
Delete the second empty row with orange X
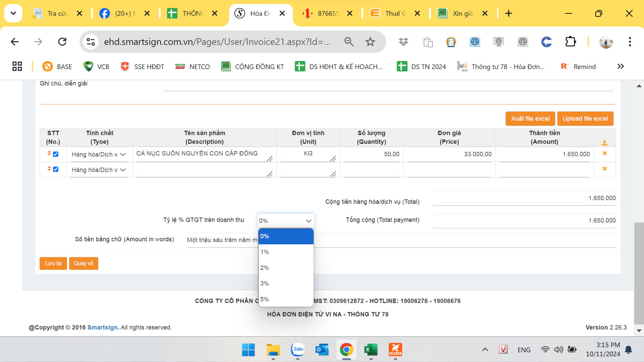[604, 169]
